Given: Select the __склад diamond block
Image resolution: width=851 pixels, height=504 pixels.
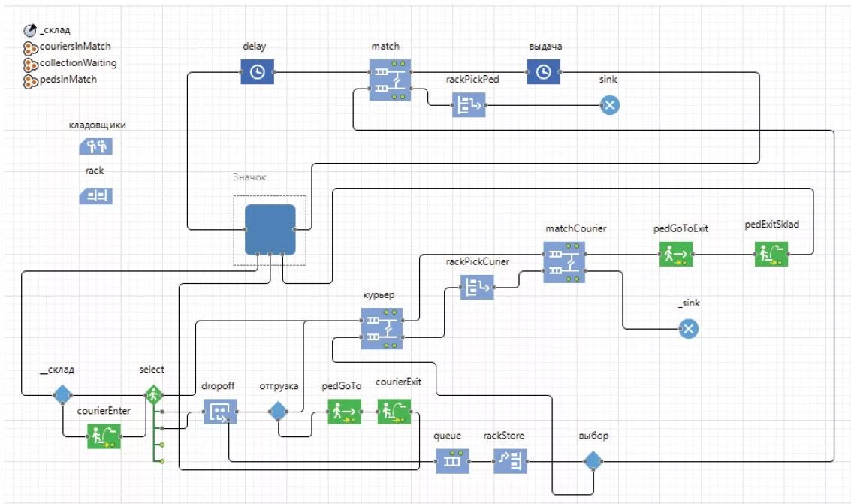Looking at the screenshot, I should [x=62, y=394].
